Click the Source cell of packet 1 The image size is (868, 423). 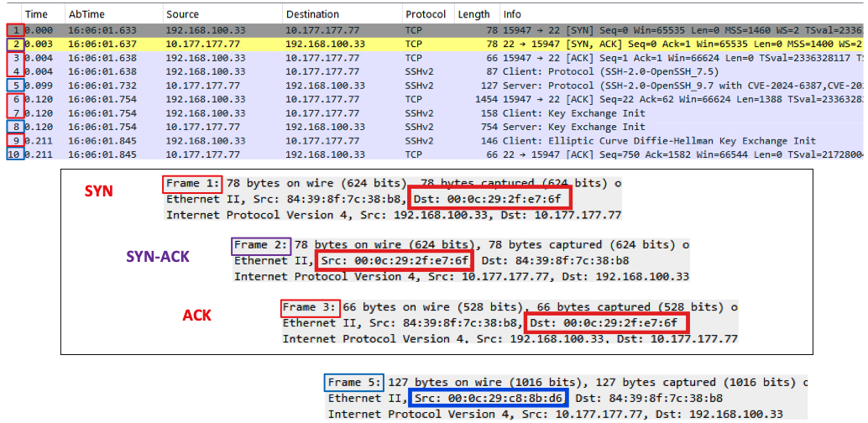coord(206,32)
